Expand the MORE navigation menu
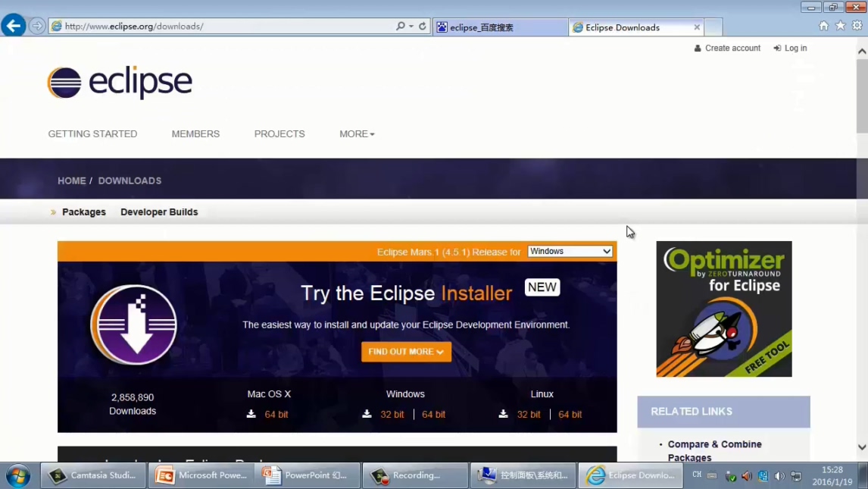The image size is (868, 489). [x=357, y=134]
